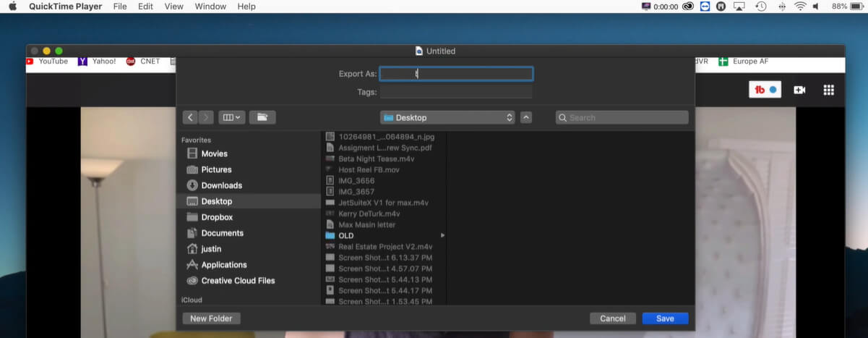
Task: Open the Desktop location dropdown
Action: click(x=447, y=117)
